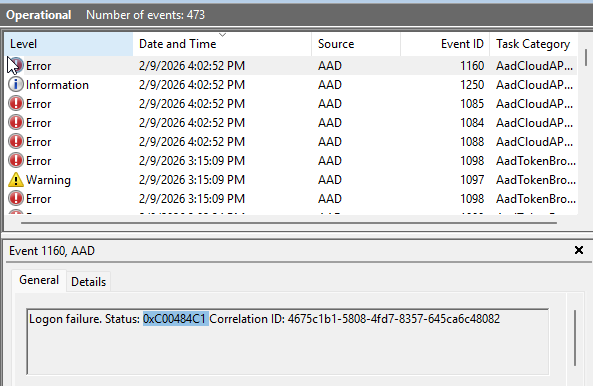This screenshot has width=593, height=386.
Task: Select the event with ID 1085
Action: pos(291,104)
